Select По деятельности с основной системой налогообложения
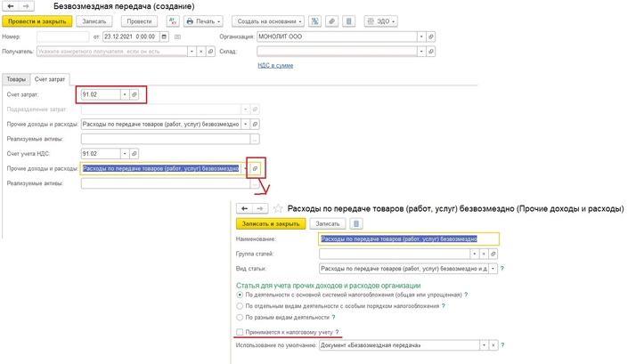636x364 pixels. [x=240, y=295]
